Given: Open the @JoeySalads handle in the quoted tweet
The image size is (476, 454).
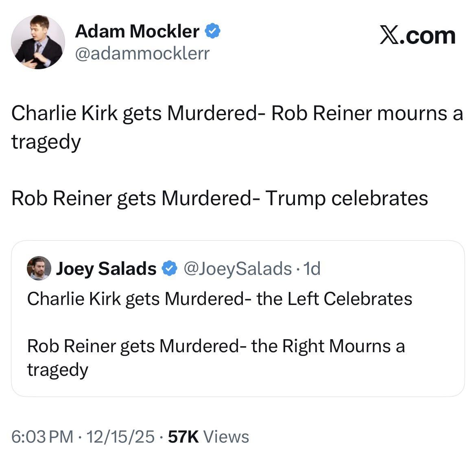Looking at the screenshot, I should pyautogui.click(x=238, y=269).
